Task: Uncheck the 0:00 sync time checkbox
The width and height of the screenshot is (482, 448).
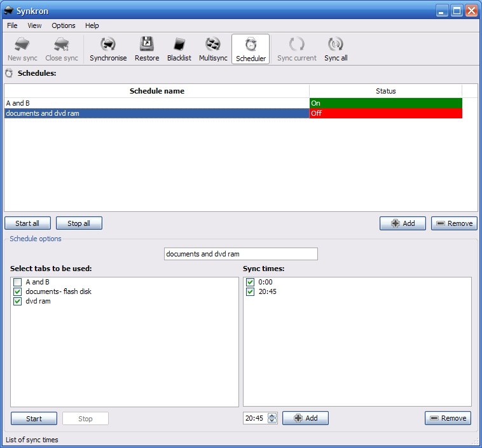Action: [251, 282]
